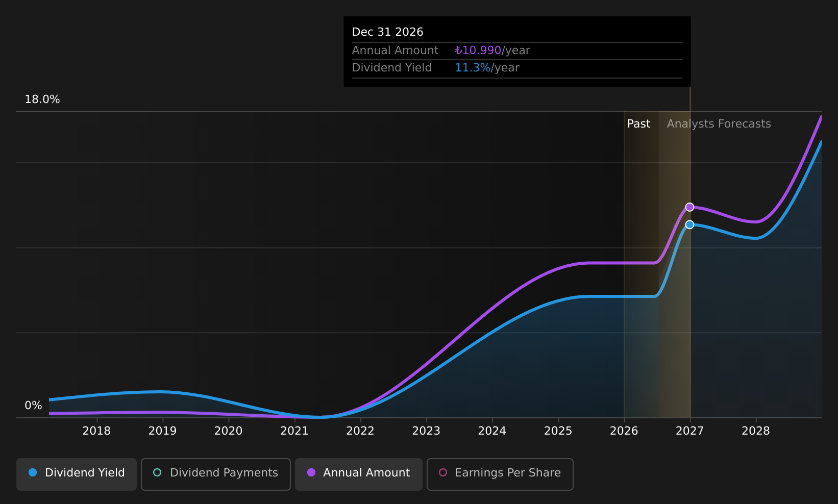Toggle the Dividend Yield legend button
Screen dimensions: 838x504
(x=77, y=474)
